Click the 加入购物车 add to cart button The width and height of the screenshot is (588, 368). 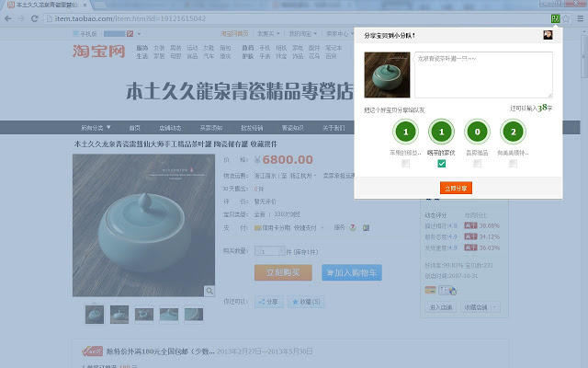pos(352,272)
